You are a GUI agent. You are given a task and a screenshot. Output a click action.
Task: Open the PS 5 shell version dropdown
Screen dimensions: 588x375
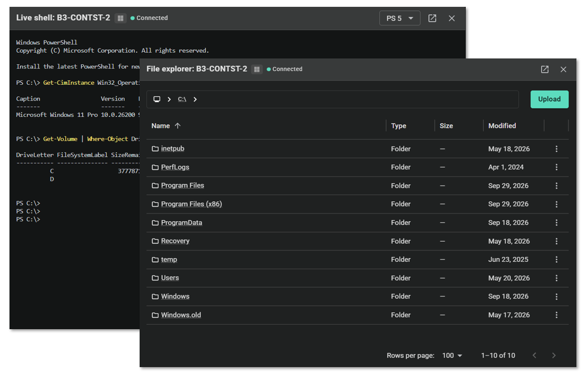400,18
